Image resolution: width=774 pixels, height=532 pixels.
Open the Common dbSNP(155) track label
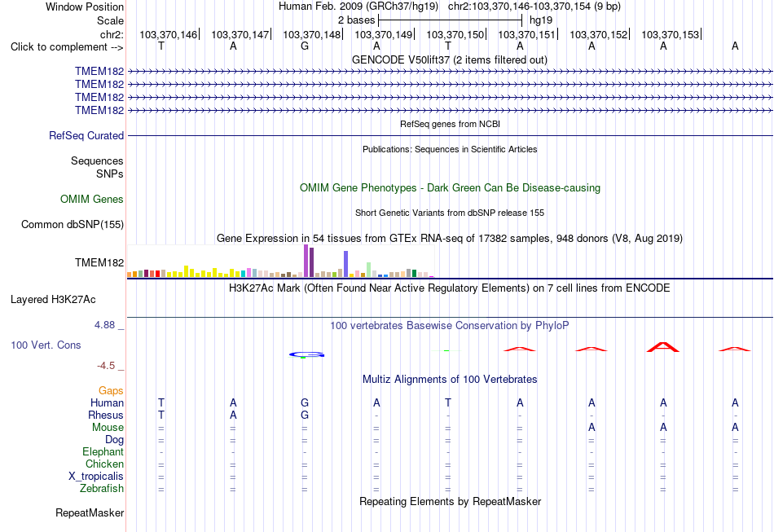pos(73,224)
